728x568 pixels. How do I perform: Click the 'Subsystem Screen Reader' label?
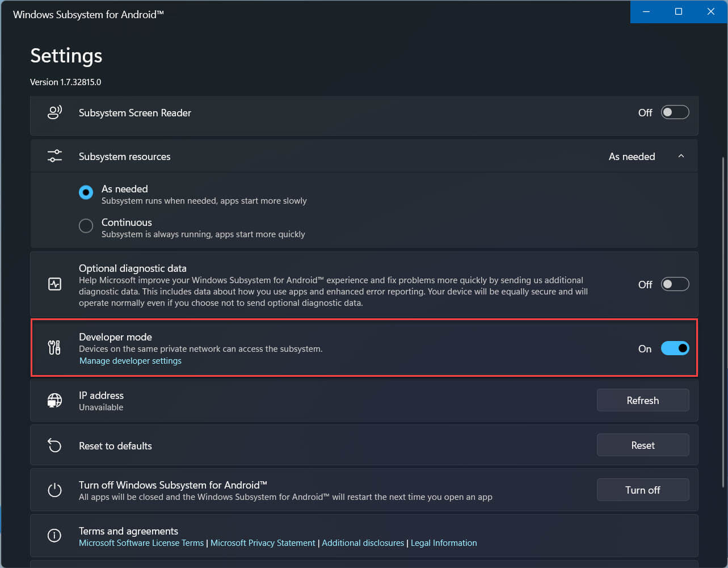pos(135,113)
